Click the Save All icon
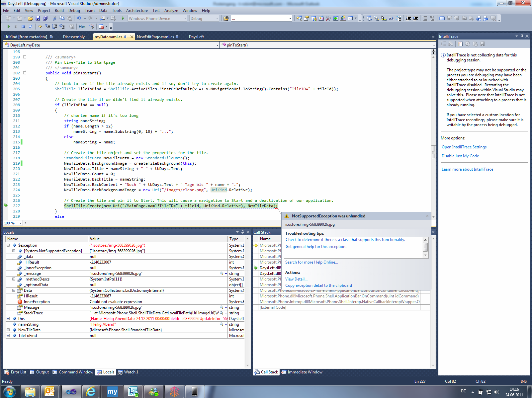 [45, 18]
